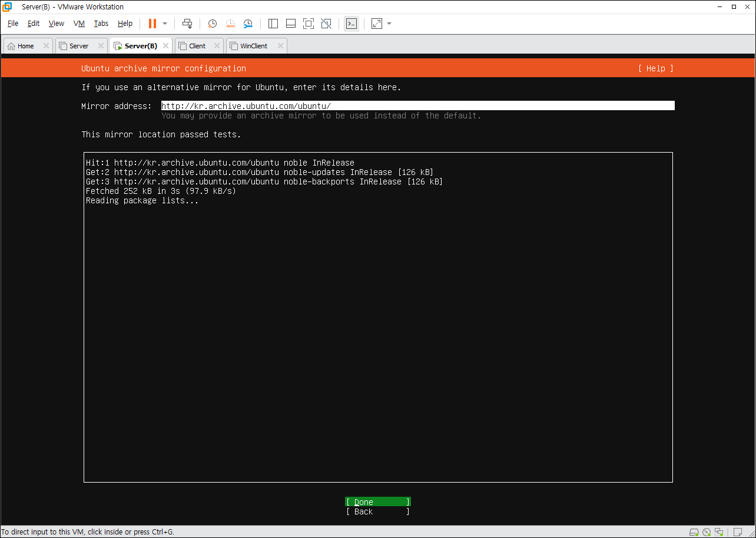Click 'This mirror location passed tests.' text
Screen dimensions: 756x538
point(161,134)
